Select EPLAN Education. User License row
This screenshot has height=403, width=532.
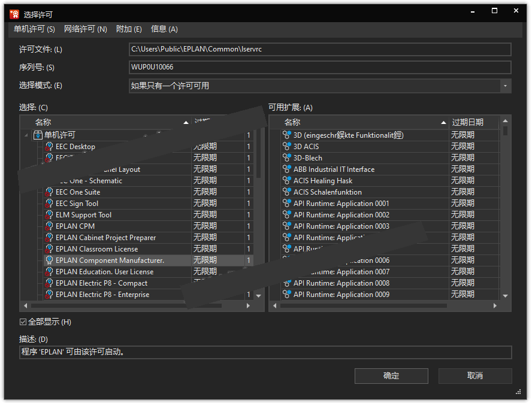click(x=149, y=272)
